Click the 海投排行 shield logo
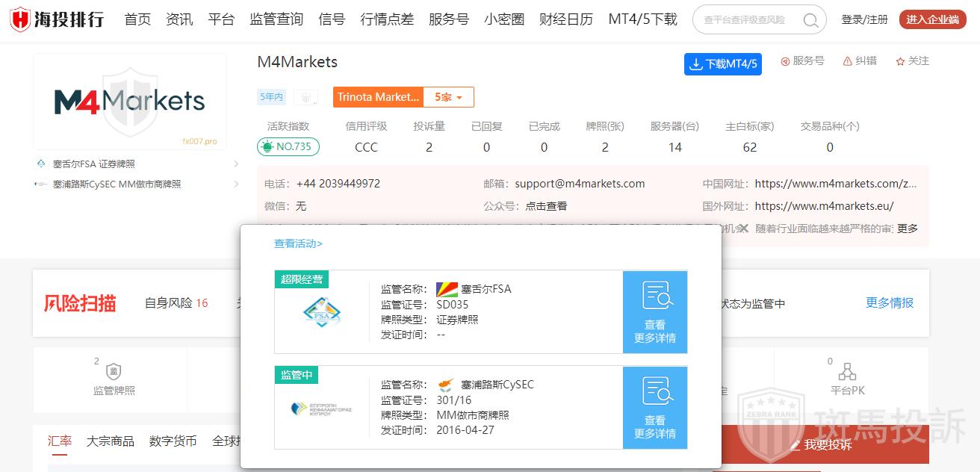The width and height of the screenshot is (980, 472). coord(20,19)
